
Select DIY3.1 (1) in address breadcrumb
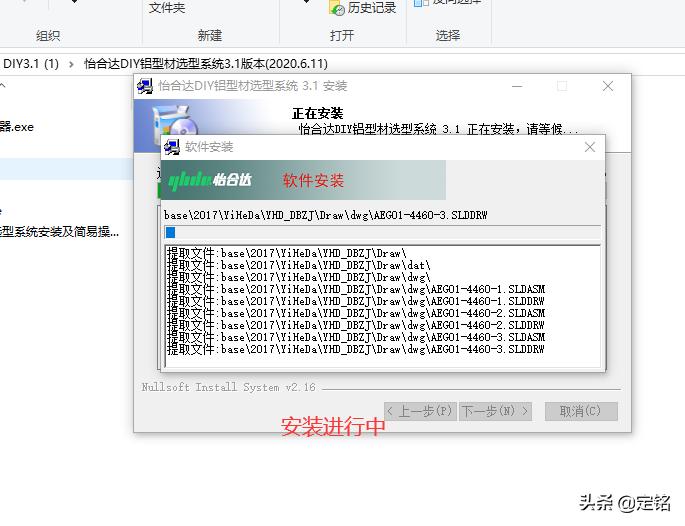point(31,64)
